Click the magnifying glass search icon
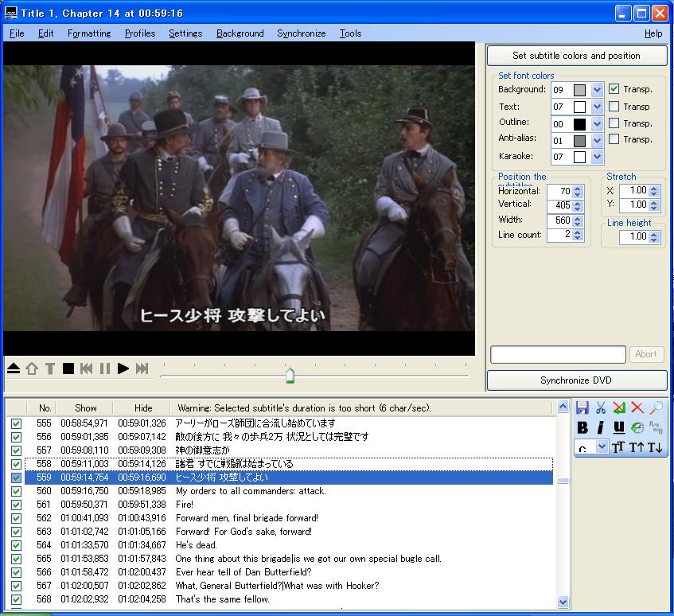This screenshot has width=674, height=616. pyautogui.click(x=656, y=407)
